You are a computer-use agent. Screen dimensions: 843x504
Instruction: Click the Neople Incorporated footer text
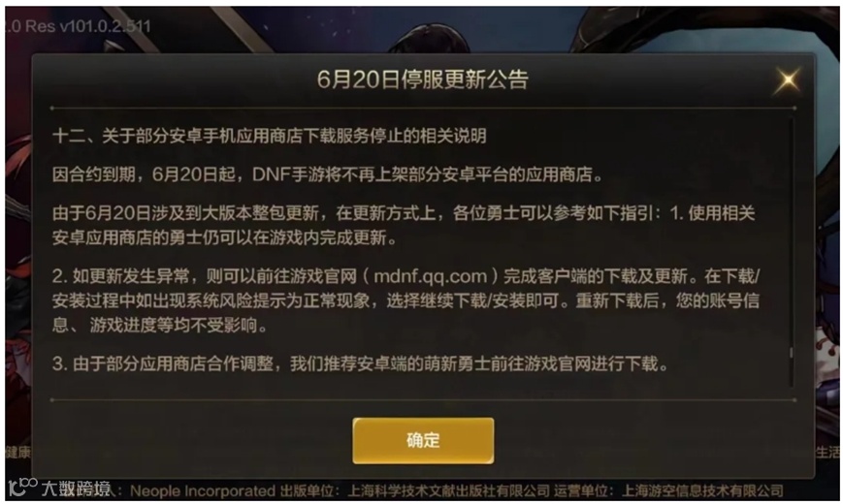[203, 490]
